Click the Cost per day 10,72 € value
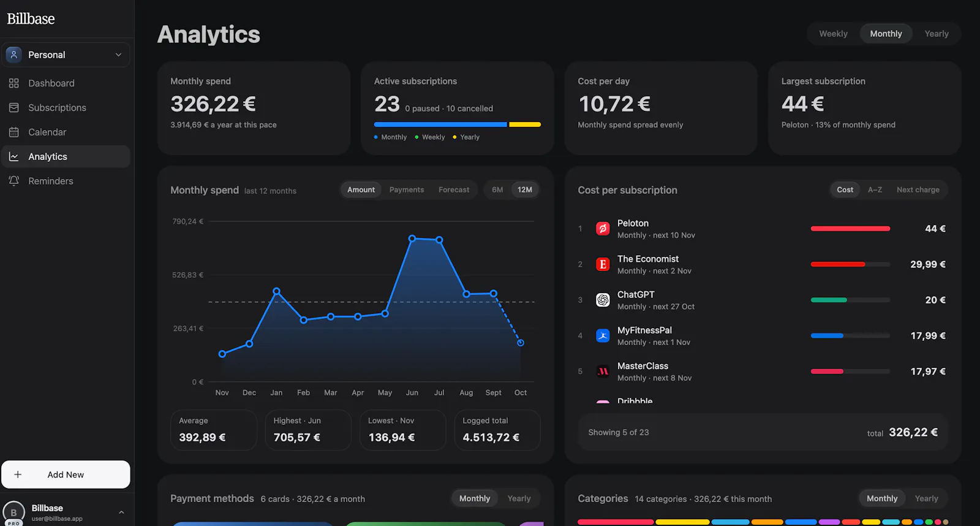 (x=614, y=104)
